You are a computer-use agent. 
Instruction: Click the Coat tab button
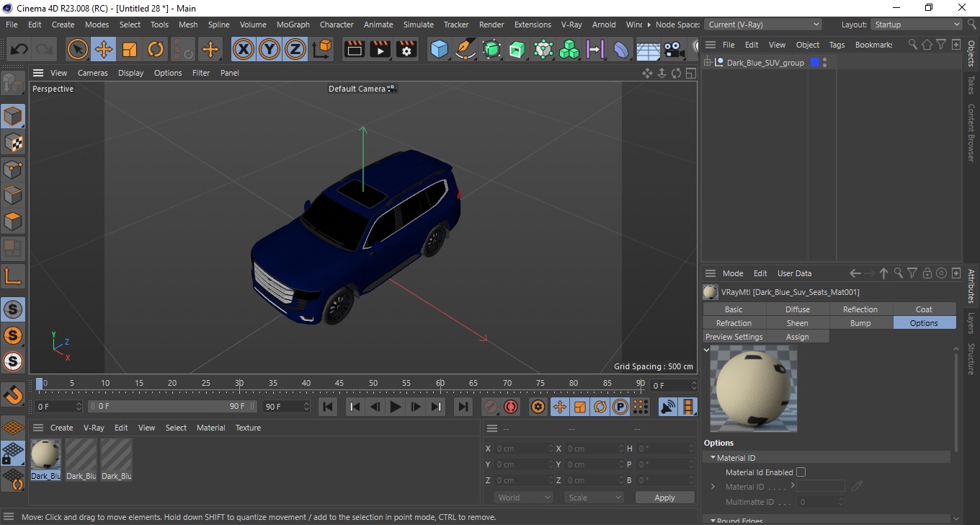tap(925, 309)
